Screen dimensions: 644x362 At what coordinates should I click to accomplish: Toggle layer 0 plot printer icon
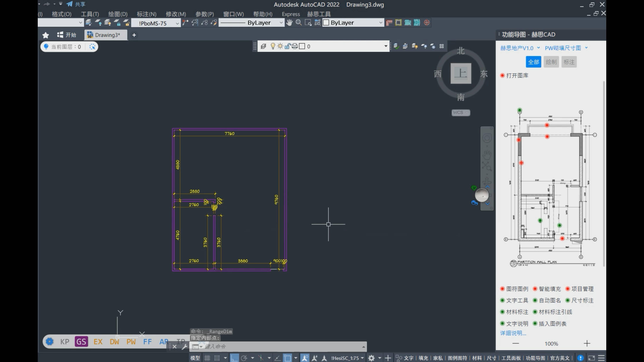[295, 46]
